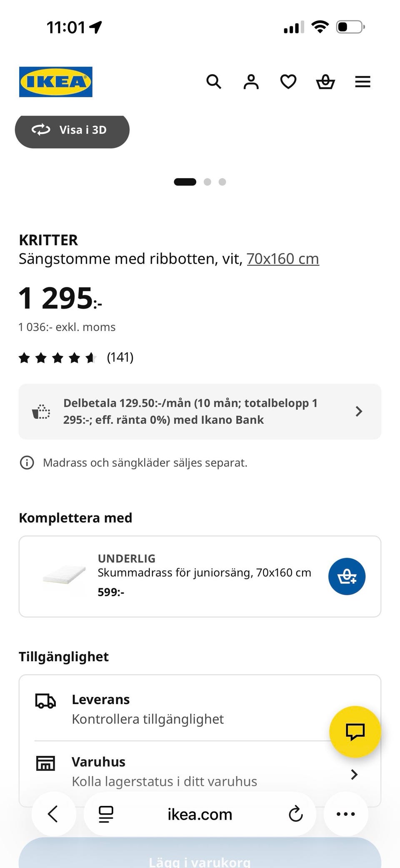Expand Varuhus store stock status
Screen dimensions: 400x868
tap(200, 772)
